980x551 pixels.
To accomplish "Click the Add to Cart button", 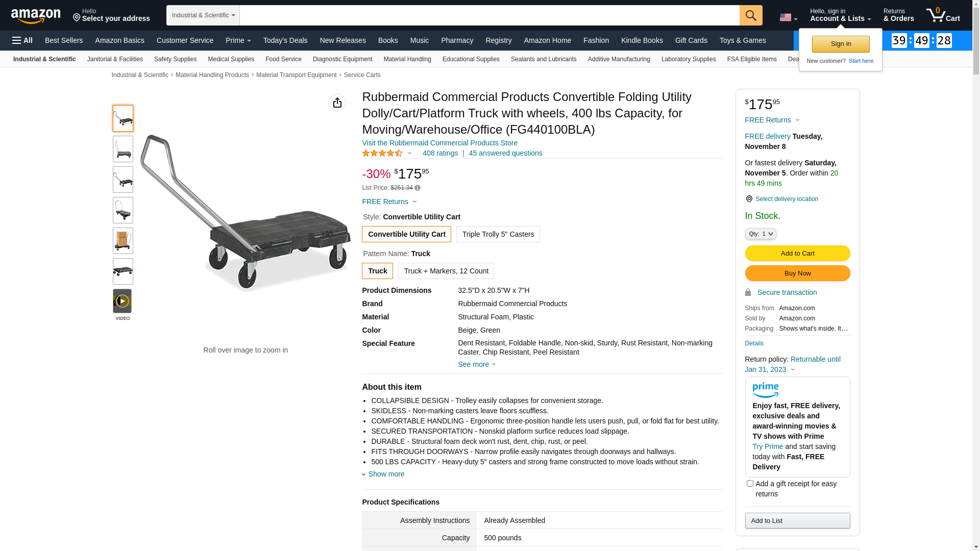I will click(x=797, y=253).
